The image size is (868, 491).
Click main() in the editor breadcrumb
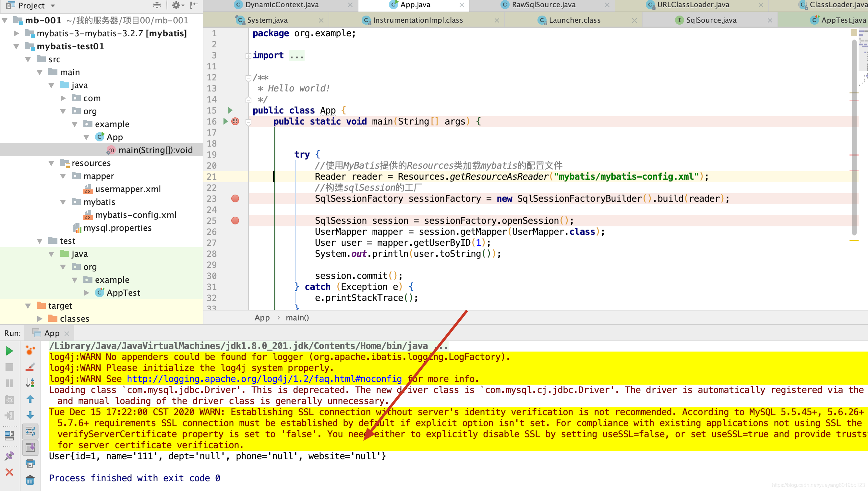pos(297,317)
